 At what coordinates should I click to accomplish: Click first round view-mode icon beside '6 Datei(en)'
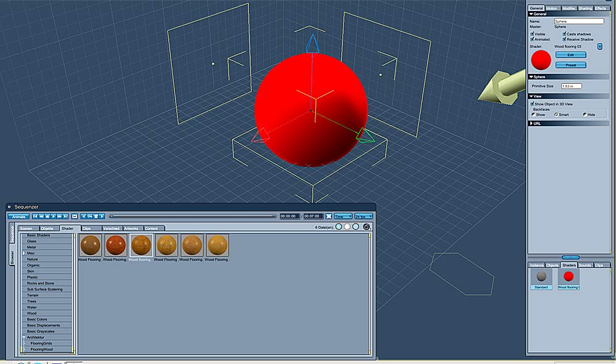point(339,227)
